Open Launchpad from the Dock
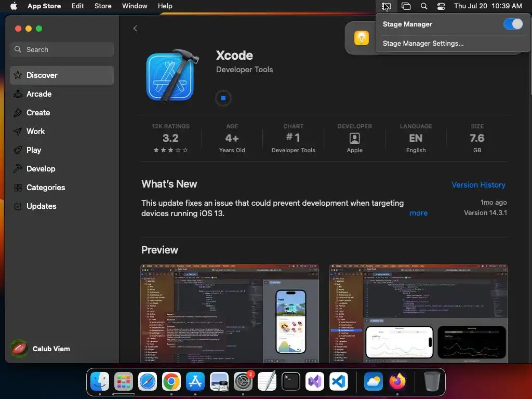The width and height of the screenshot is (532, 399). coord(124,381)
